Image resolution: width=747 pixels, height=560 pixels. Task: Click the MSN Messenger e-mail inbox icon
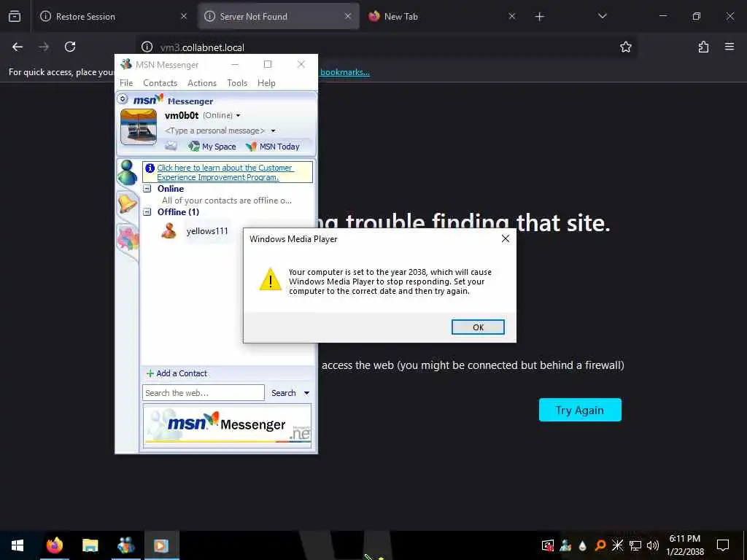click(x=171, y=146)
